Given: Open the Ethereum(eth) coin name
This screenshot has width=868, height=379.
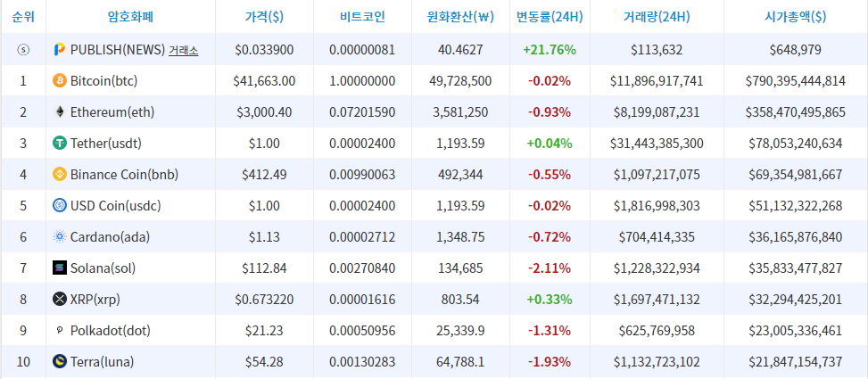Looking at the screenshot, I should (112, 112).
